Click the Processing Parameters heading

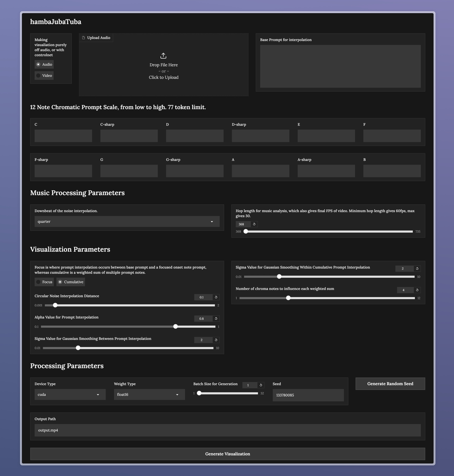pos(67,366)
